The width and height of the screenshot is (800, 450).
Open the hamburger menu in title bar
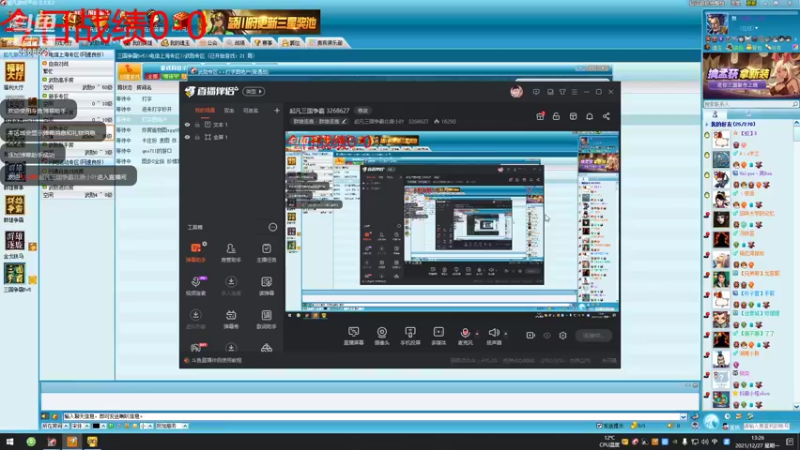pos(574,92)
